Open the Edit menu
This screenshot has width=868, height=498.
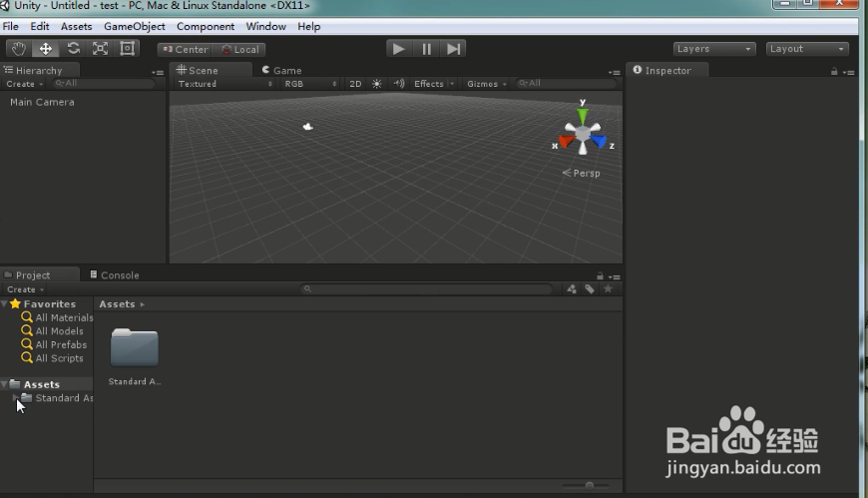pyautogui.click(x=39, y=26)
